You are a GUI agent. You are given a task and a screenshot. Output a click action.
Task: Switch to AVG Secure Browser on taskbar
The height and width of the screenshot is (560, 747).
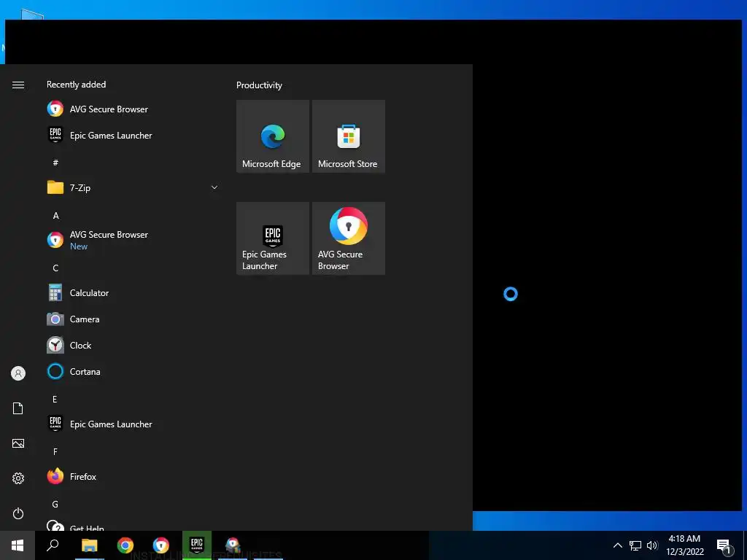tap(161, 545)
